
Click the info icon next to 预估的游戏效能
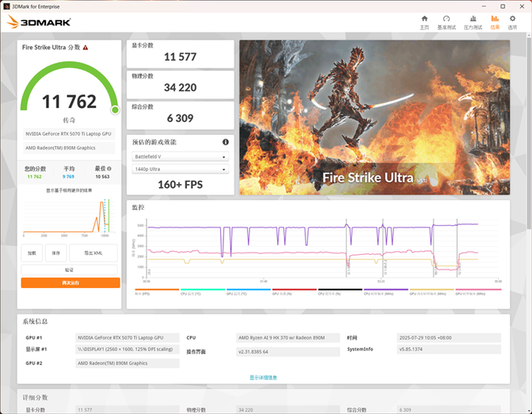(x=225, y=142)
